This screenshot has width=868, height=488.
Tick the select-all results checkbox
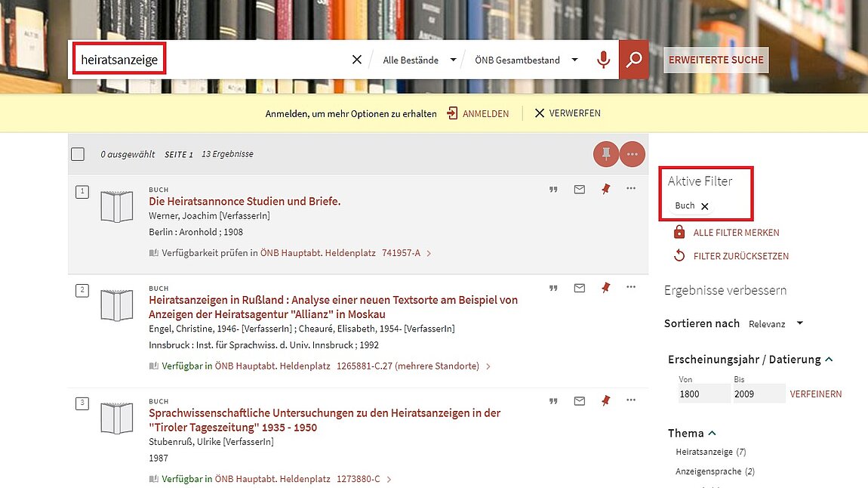point(78,154)
